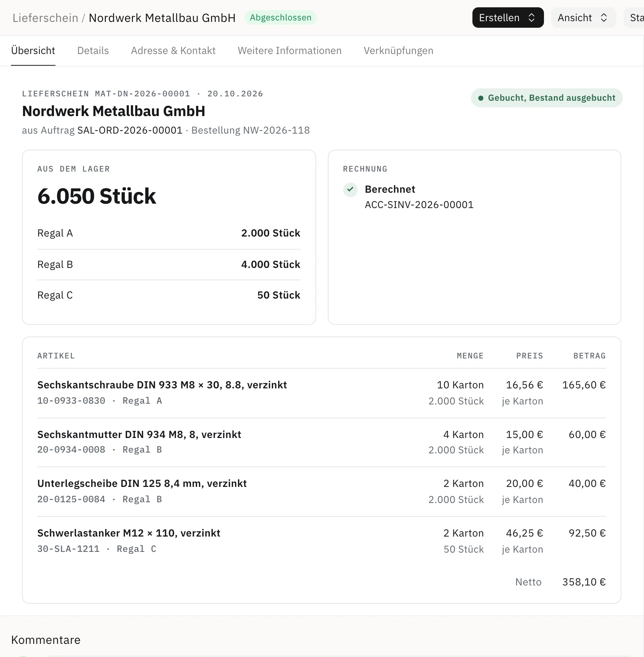Switch to Adresse & Kontakt tab
This screenshot has width=644, height=657.
click(x=173, y=50)
